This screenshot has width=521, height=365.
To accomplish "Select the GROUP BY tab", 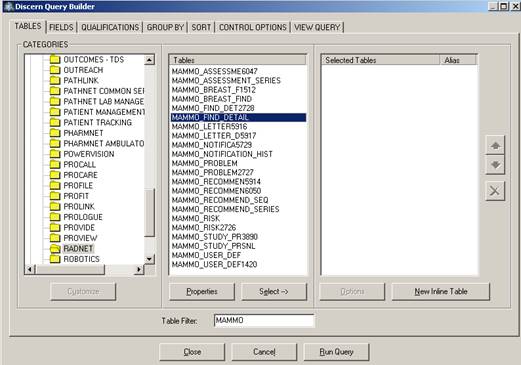I will point(165,27).
